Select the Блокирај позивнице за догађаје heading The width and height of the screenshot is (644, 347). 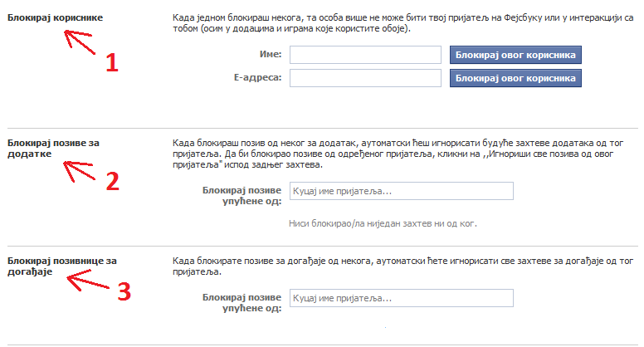(x=62, y=266)
